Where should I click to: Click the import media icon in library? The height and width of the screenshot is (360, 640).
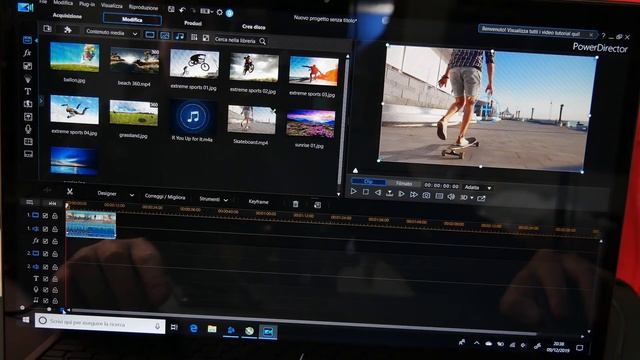coord(47,28)
